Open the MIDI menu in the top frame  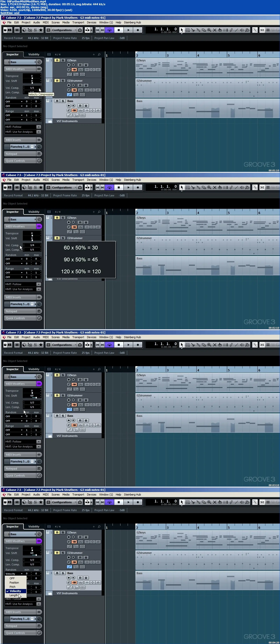[46, 23]
